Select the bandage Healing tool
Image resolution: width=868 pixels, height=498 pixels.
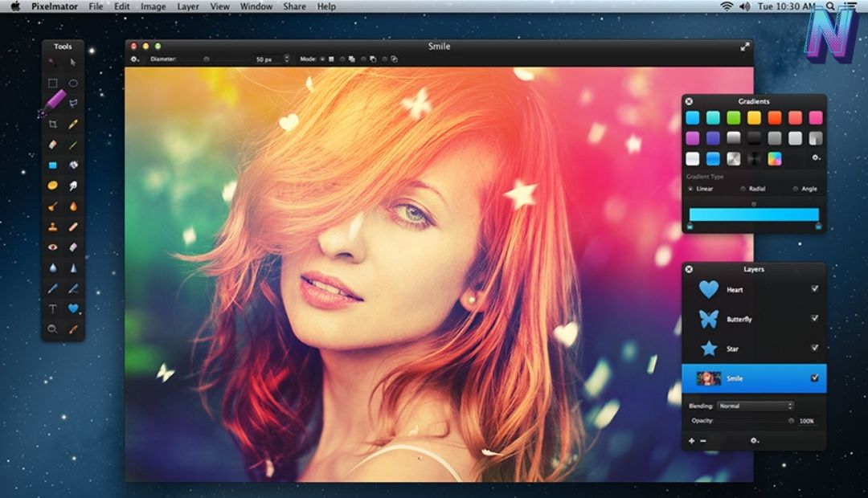pos(73,227)
